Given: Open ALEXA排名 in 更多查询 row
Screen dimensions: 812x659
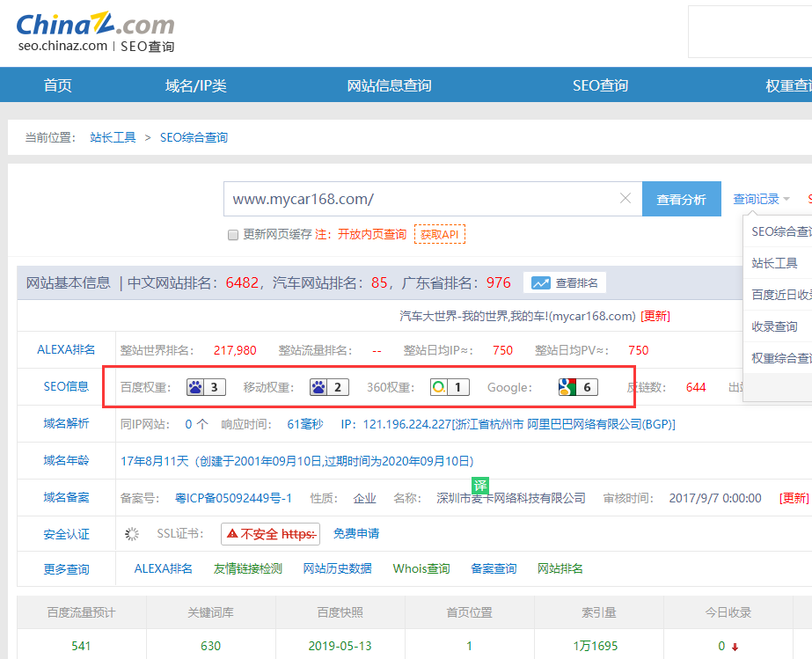Looking at the screenshot, I should pyautogui.click(x=163, y=568).
